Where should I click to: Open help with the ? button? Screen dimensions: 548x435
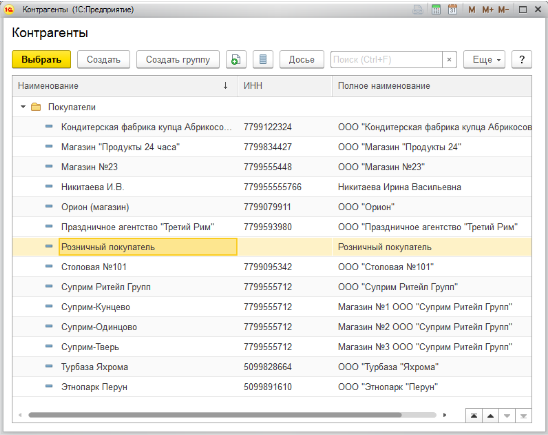(522, 59)
